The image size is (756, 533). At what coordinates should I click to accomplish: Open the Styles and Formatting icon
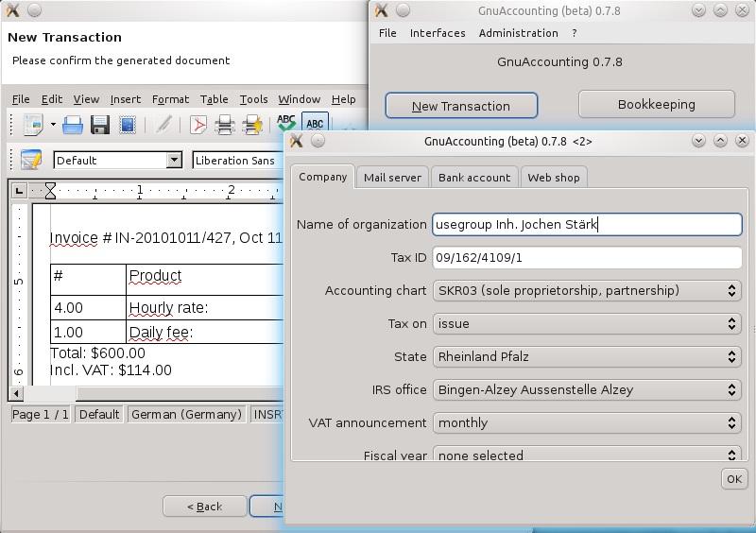coord(31,160)
